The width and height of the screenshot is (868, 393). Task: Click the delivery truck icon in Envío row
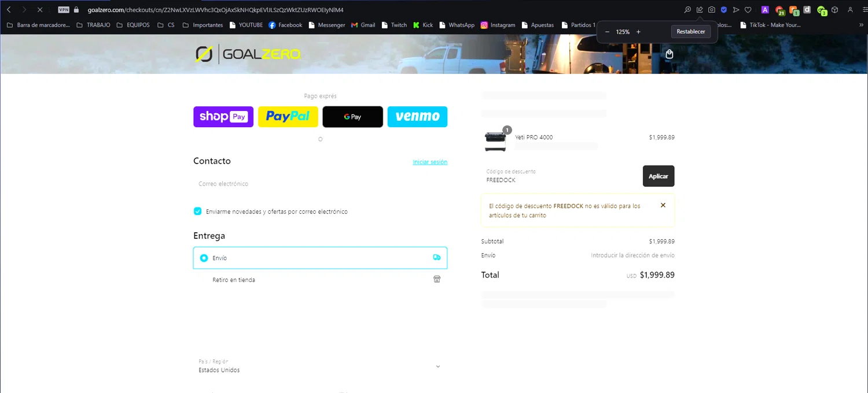click(x=437, y=258)
